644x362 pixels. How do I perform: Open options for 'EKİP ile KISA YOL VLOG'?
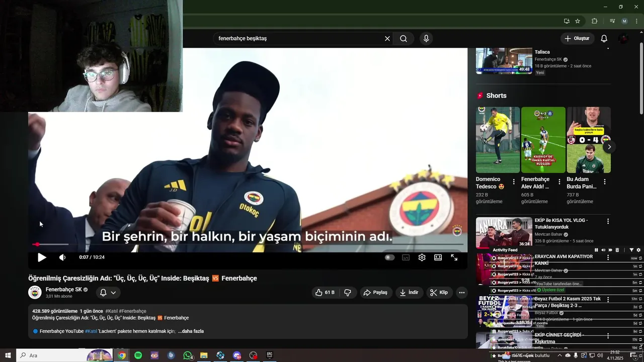(608, 221)
